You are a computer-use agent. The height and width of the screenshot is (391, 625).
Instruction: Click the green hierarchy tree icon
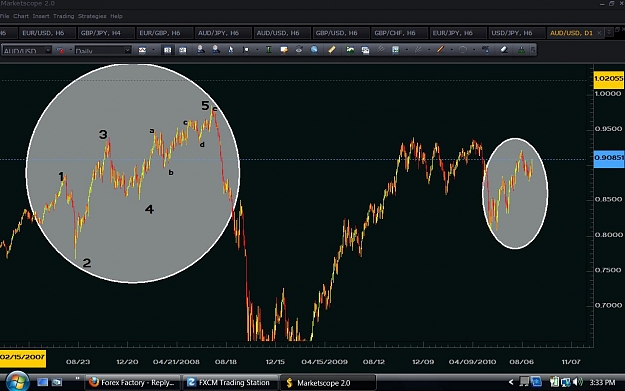click(x=521, y=50)
